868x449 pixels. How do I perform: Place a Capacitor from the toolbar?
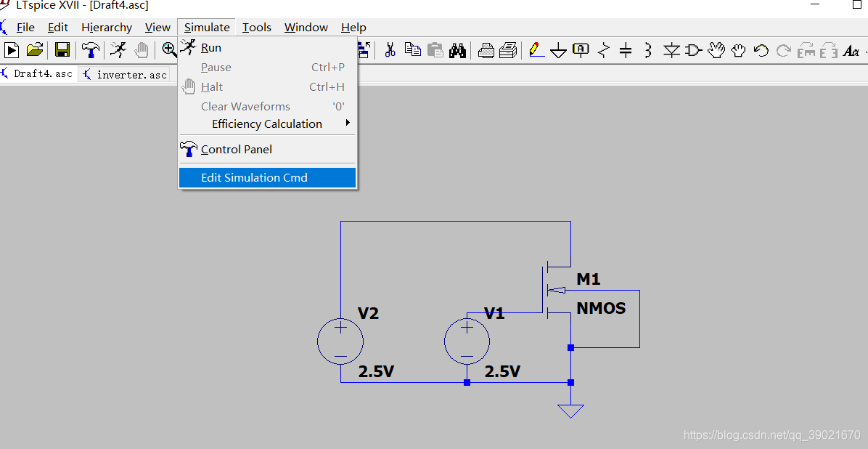(626, 50)
